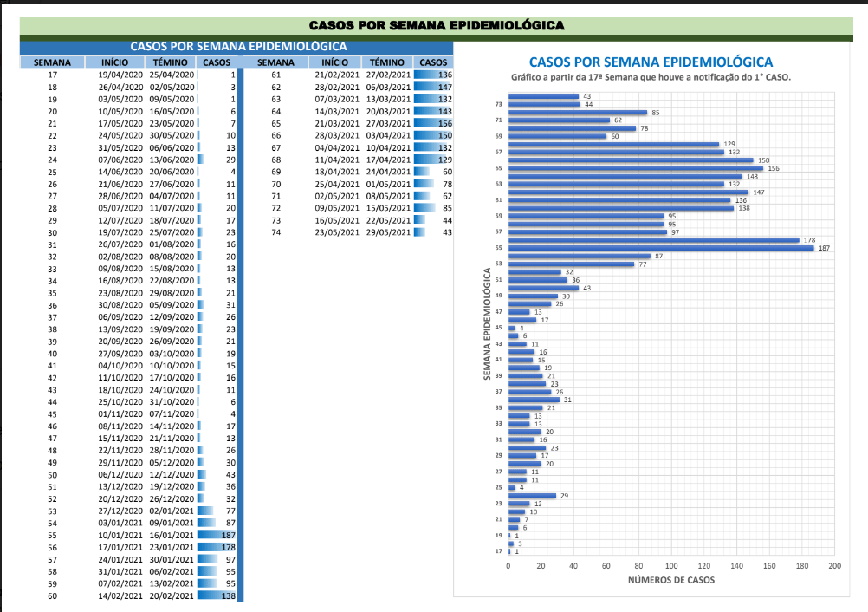Viewport: 868px width, 612px height.
Task: Click the vertical axis title SEMANA EPIDEMIOLÓGICA
Action: tap(488, 323)
